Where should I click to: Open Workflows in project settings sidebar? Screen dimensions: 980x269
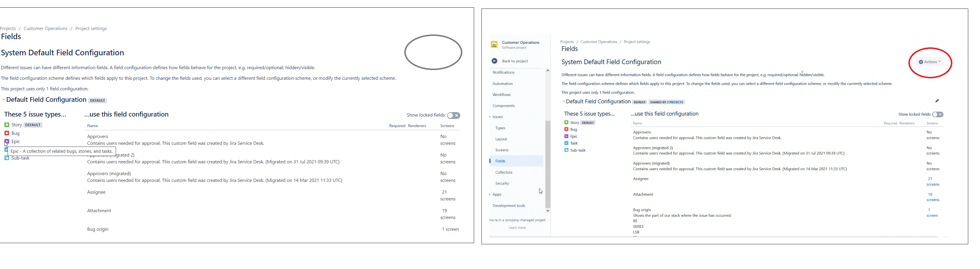pyautogui.click(x=501, y=95)
